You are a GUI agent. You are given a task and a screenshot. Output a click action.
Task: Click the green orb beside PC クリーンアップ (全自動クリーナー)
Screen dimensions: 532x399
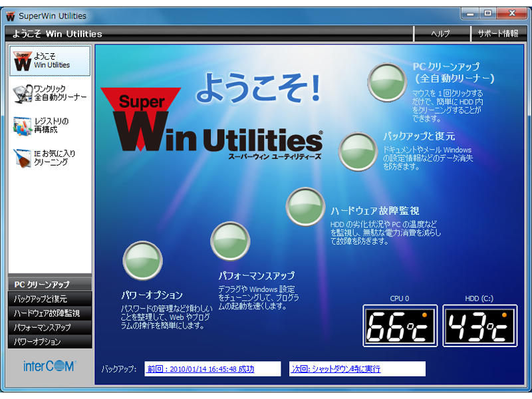pyautogui.click(x=387, y=82)
